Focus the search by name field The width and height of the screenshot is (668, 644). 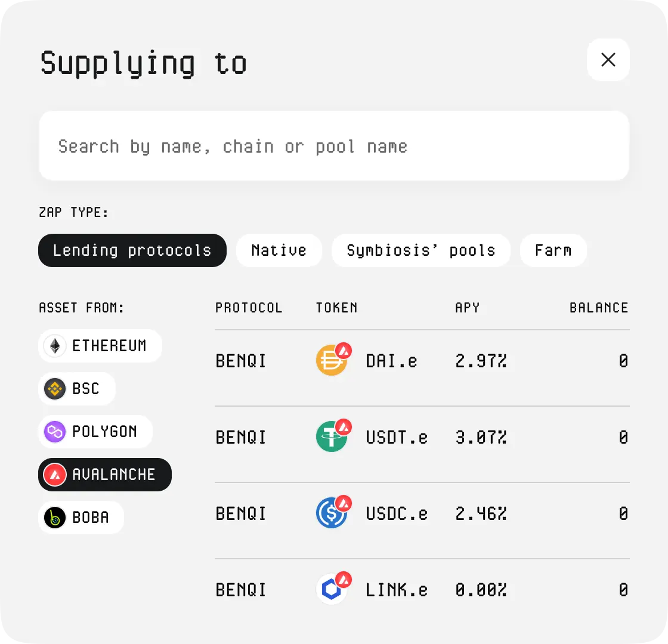[334, 146]
